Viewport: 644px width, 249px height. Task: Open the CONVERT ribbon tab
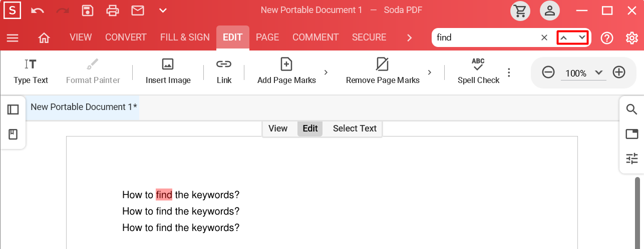pyautogui.click(x=126, y=37)
